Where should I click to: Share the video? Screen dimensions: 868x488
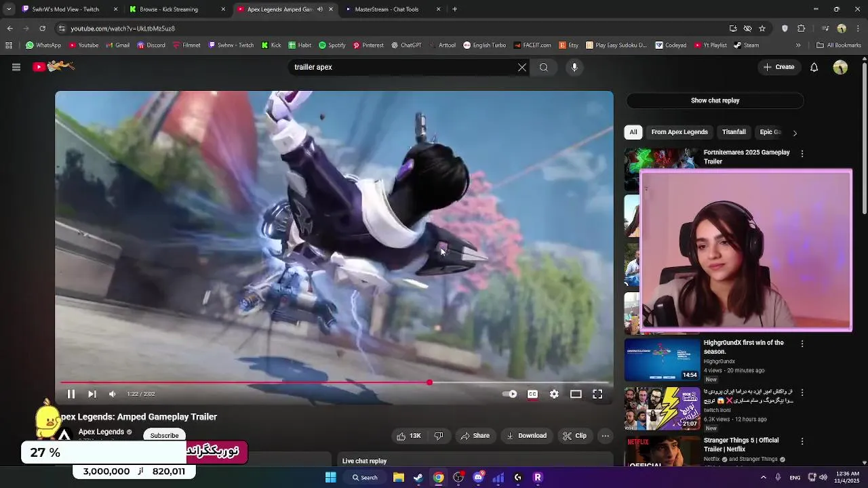click(475, 436)
